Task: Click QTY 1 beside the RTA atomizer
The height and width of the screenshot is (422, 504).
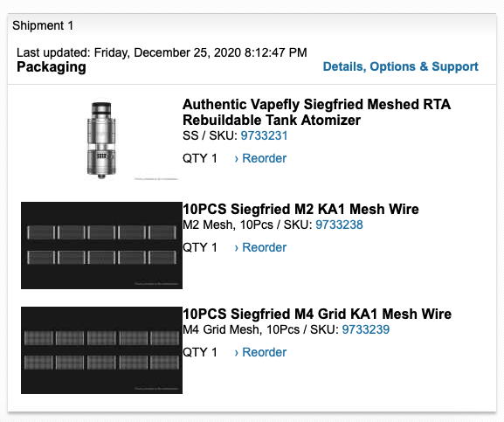Action: 200,158
